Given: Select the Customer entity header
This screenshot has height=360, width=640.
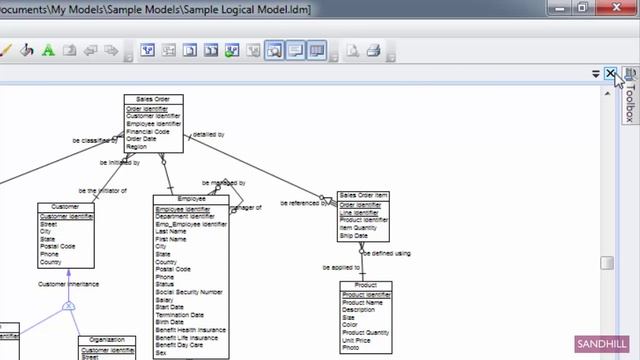Looking at the screenshot, I should (66, 207).
